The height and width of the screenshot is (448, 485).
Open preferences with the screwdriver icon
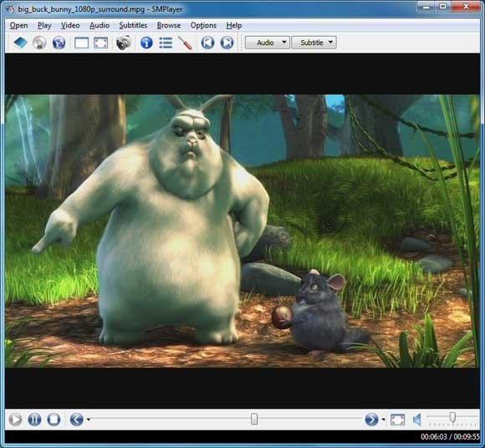(185, 43)
